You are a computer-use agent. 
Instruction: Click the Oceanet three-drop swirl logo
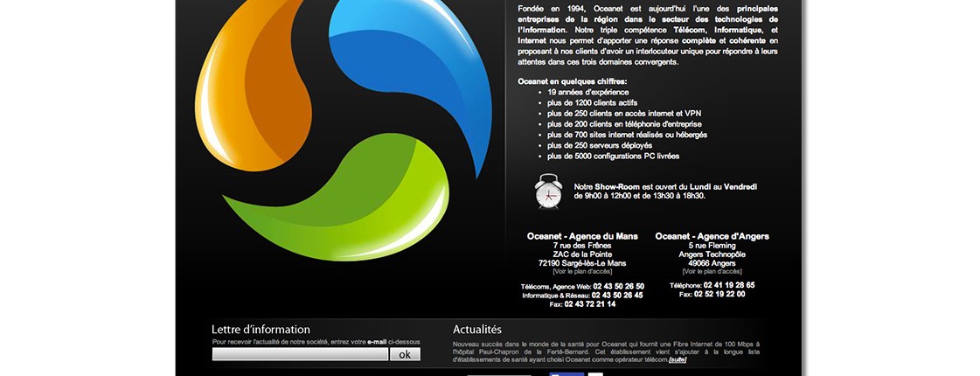(x=343, y=129)
